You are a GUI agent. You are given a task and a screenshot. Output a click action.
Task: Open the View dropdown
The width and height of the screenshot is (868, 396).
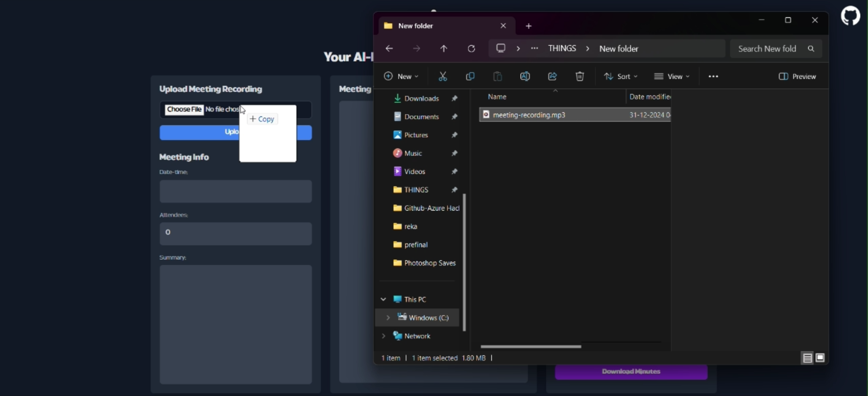[672, 76]
